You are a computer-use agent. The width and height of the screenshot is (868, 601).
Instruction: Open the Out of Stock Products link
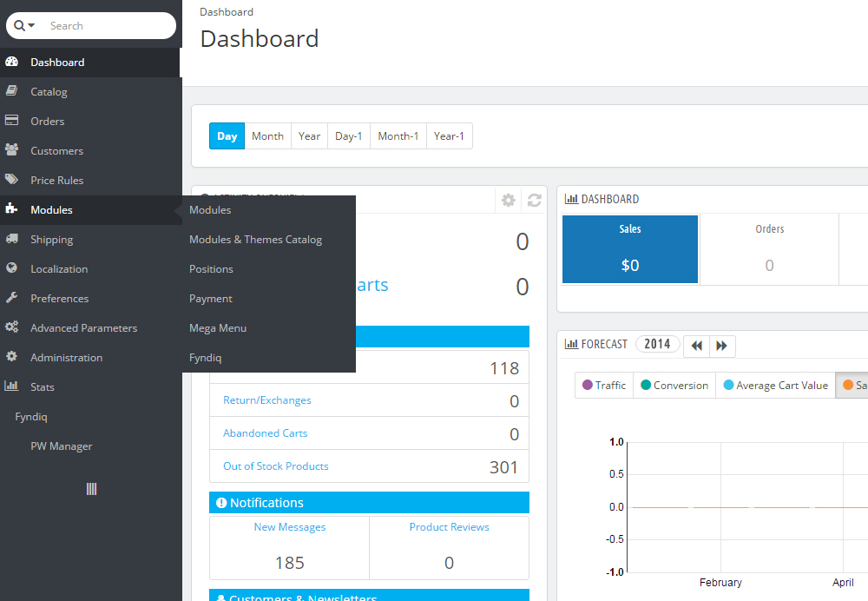tap(275, 466)
